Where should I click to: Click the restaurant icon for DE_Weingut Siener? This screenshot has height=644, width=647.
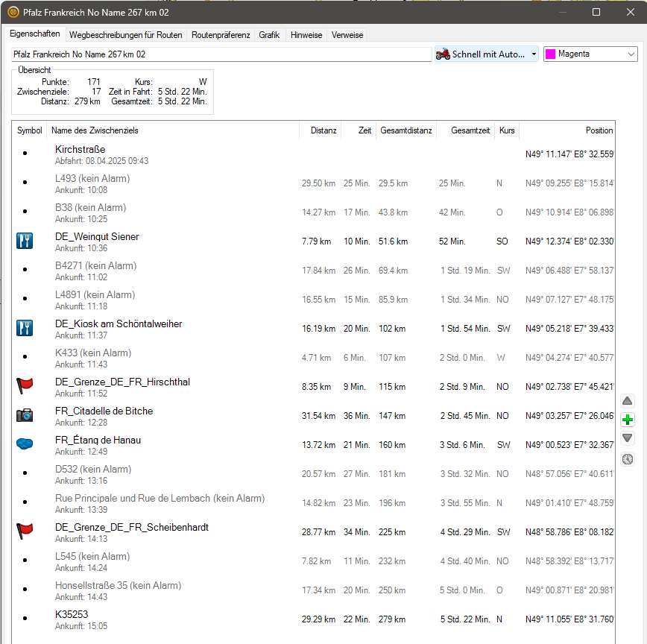click(x=25, y=241)
